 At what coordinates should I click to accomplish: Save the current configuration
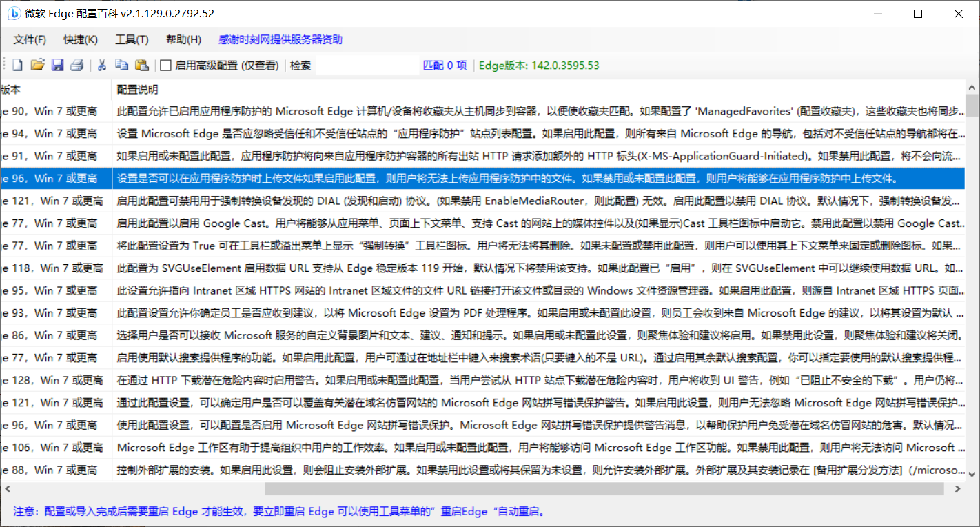(x=57, y=64)
